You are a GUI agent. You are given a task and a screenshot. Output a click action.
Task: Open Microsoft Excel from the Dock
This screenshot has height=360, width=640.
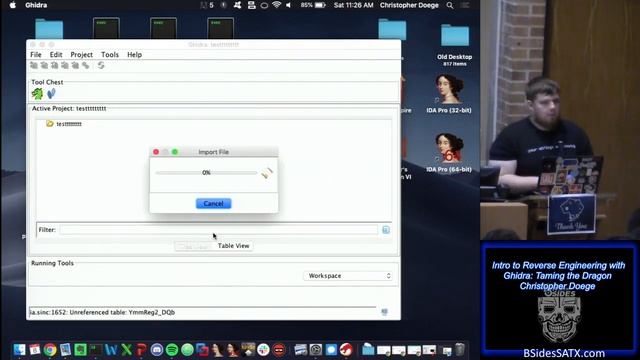coord(126,350)
